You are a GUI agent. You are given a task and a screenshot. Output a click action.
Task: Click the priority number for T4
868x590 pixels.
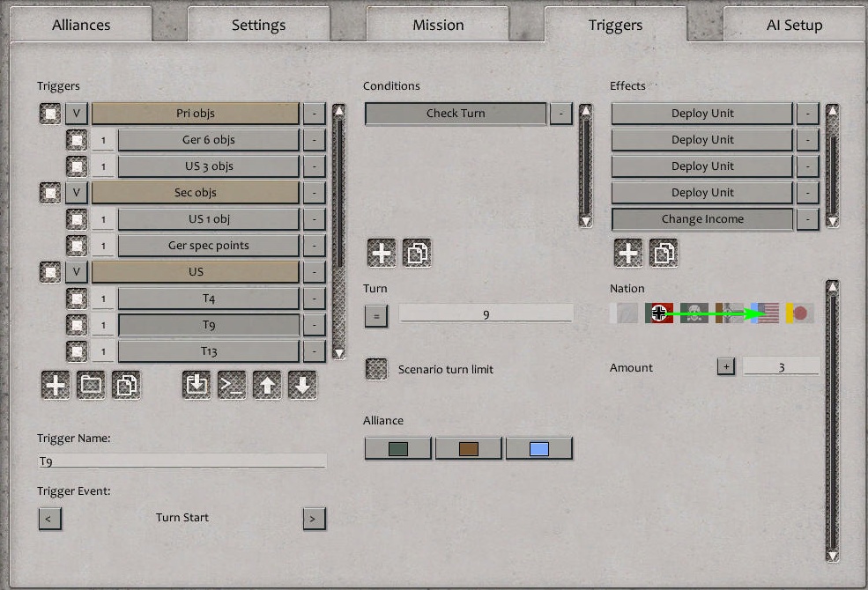tap(103, 299)
